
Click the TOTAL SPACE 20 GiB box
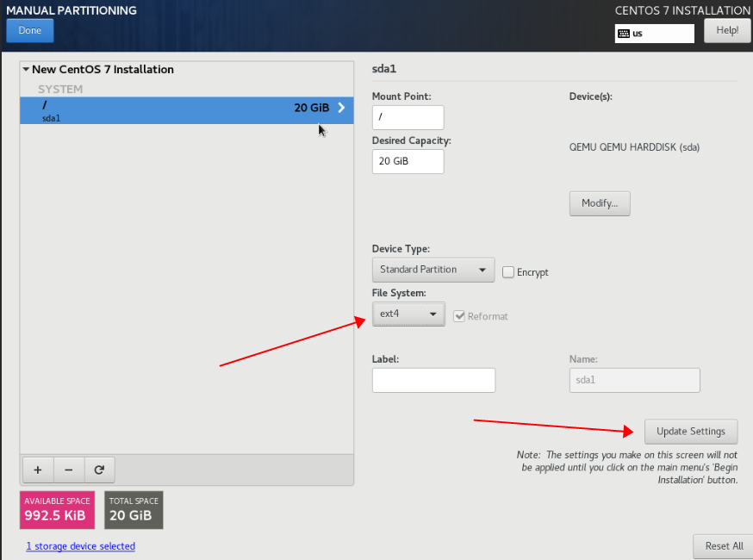coord(134,509)
